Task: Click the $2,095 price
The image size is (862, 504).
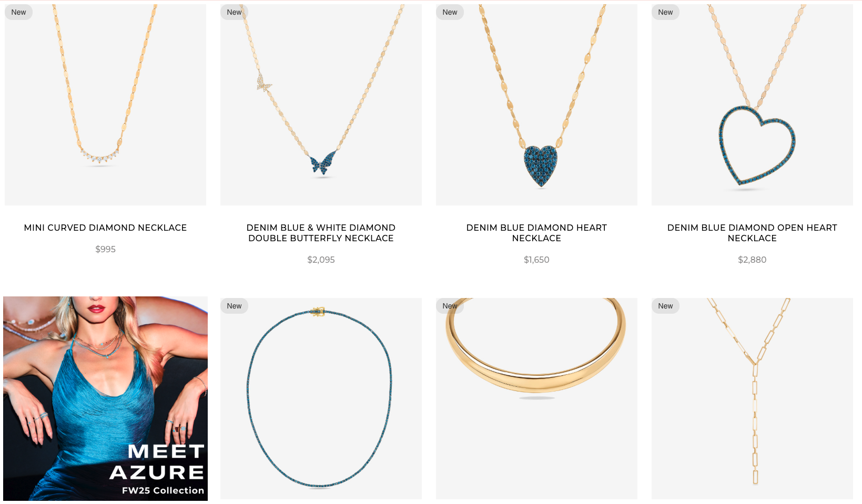Action: point(321,260)
